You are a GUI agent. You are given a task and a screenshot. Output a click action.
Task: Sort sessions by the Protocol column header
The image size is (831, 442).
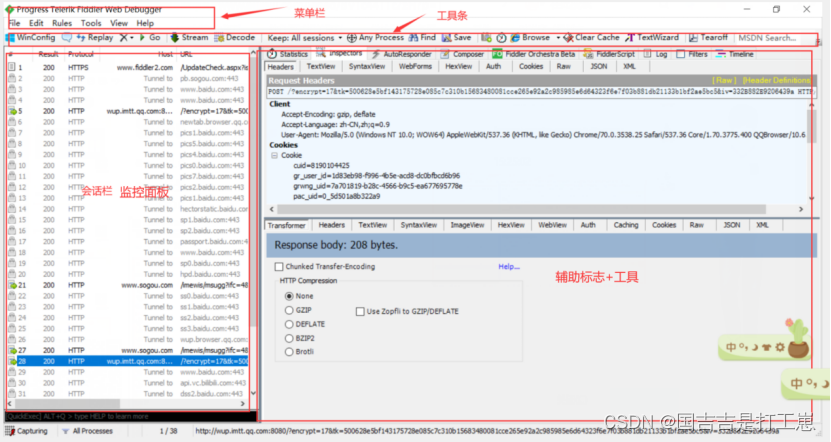coord(81,54)
